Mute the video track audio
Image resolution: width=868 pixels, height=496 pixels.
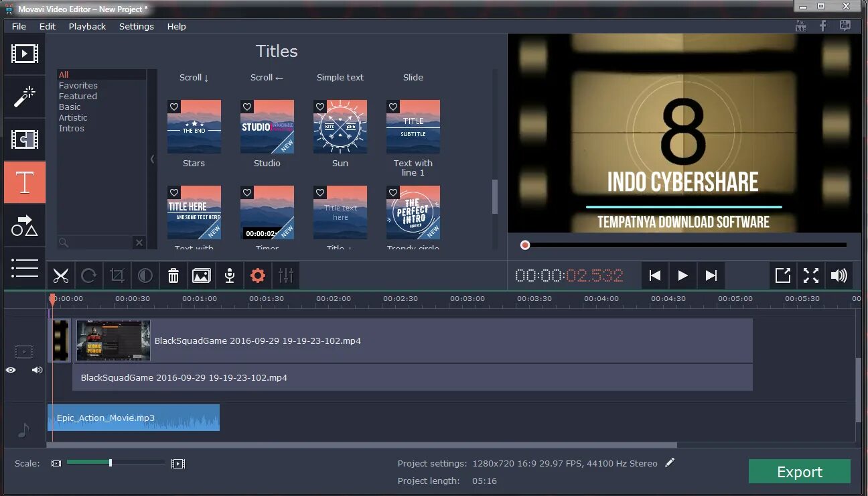coord(37,370)
